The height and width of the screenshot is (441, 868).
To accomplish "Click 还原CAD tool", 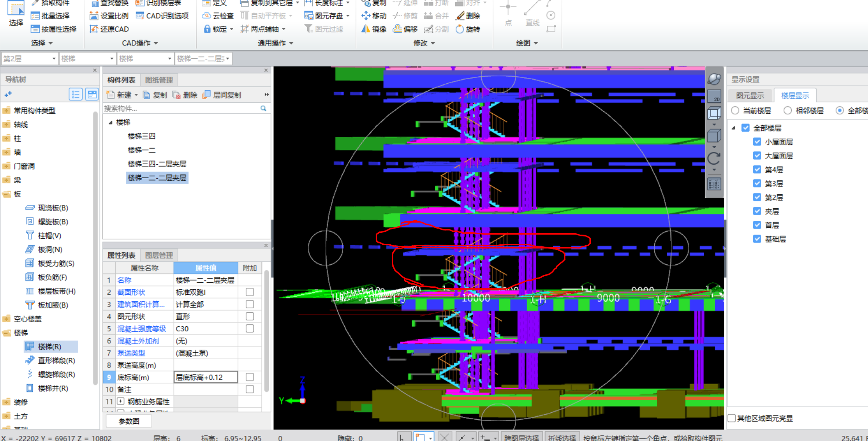I will pyautogui.click(x=109, y=29).
